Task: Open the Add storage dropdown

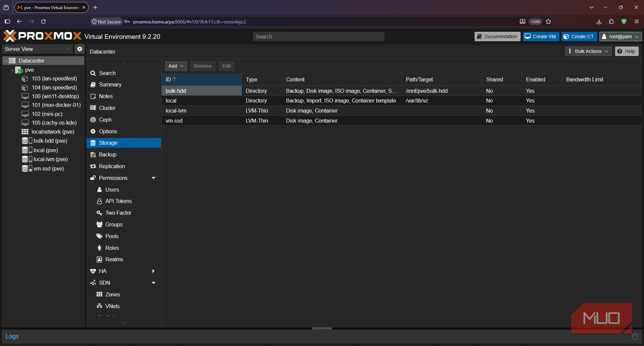Action: click(x=176, y=66)
